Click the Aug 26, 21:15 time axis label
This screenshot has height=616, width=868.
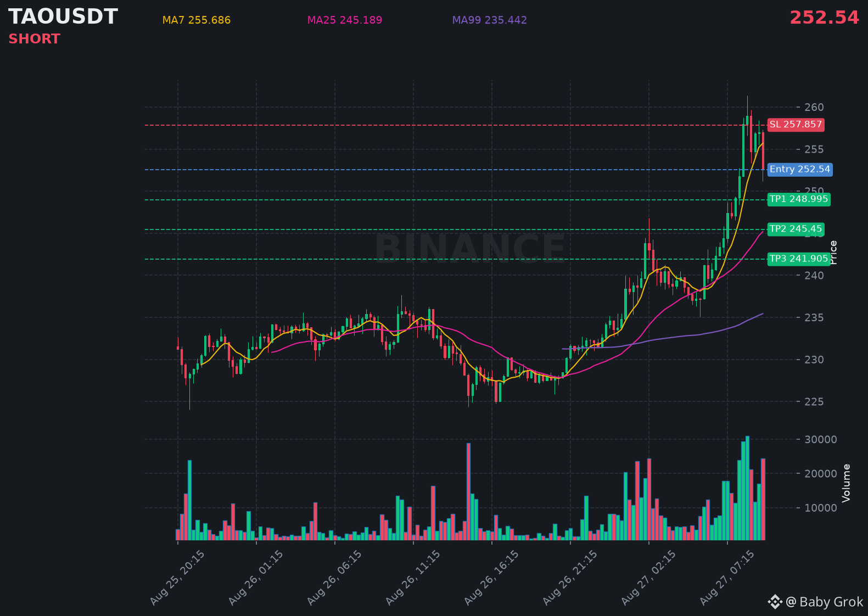coord(570,578)
